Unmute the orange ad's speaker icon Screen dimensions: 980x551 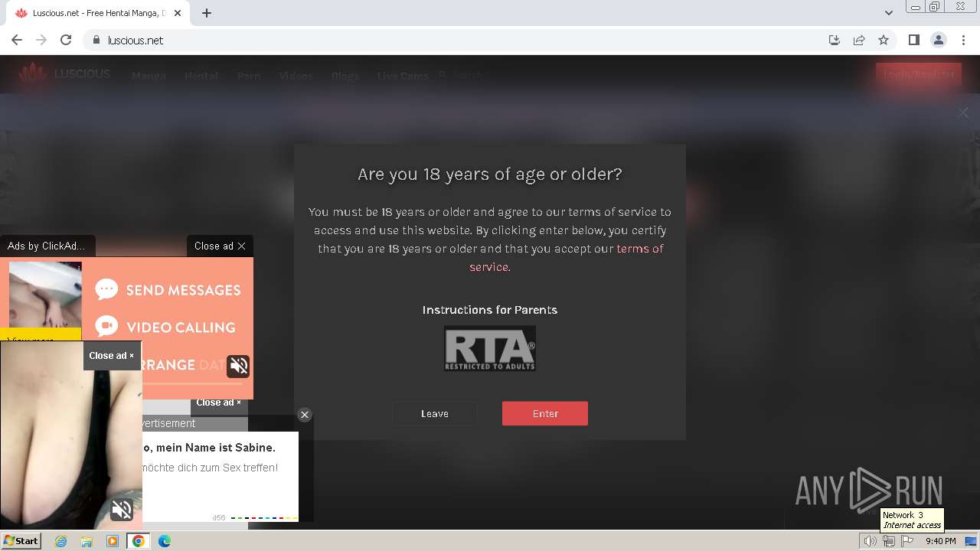click(238, 366)
